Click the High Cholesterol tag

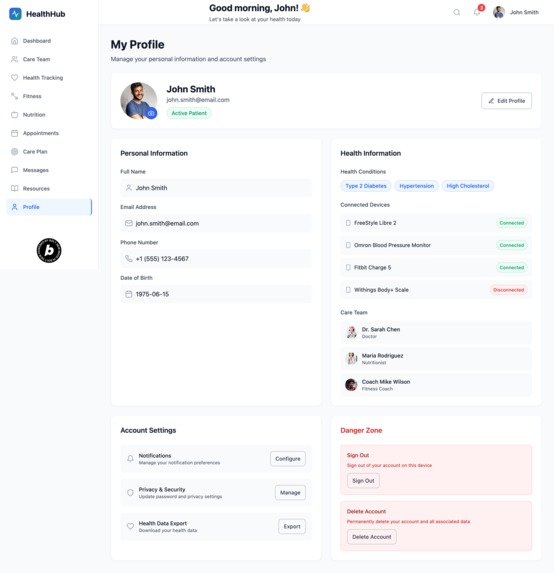click(468, 186)
